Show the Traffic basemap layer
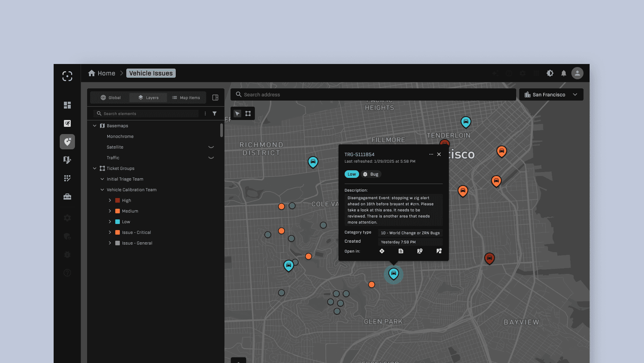Viewport: 644px width, 363px height. 211,158
